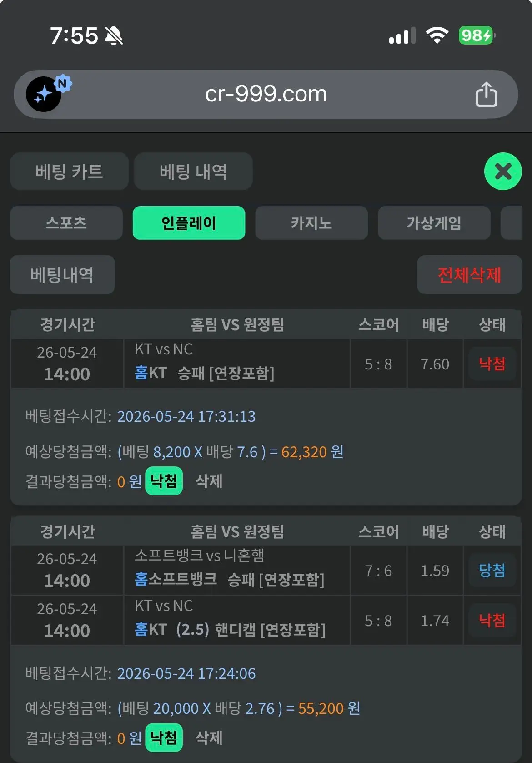The height and width of the screenshot is (763, 532).
Task: Click green 낙첨 badge in second bet
Action: [x=164, y=738]
